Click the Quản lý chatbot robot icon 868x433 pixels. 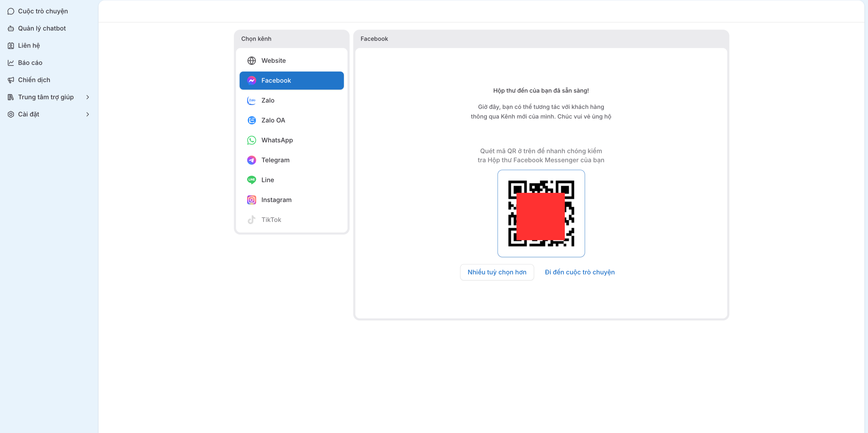click(x=11, y=29)
